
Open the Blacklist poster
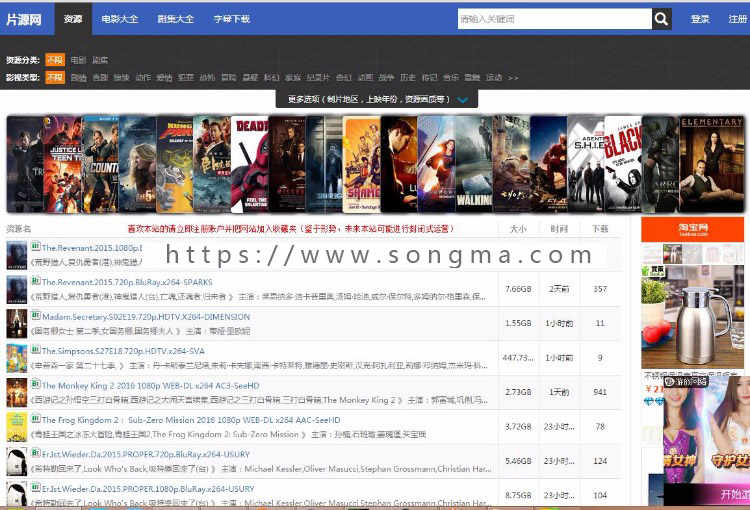pyautogui.click(x=623, y=164)
